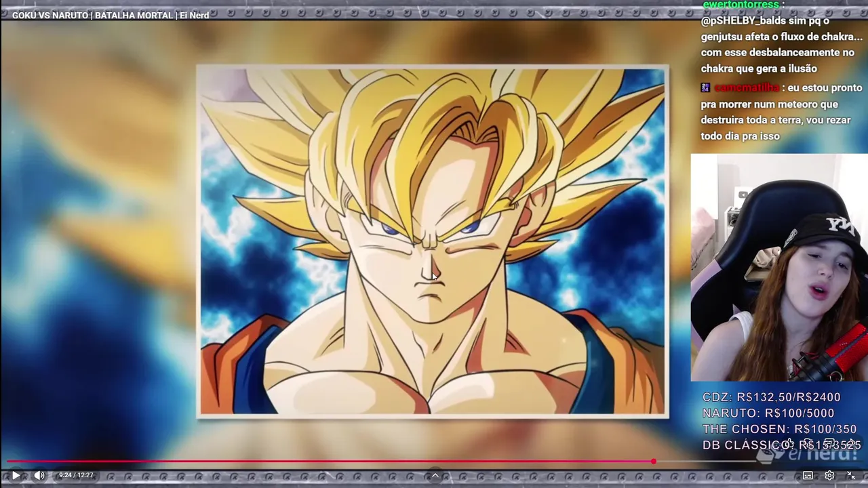Click the red scrubber handle on progress bar
Image resolution: width=868 pixels, height=488 pixels.
(x=654, y=462)
